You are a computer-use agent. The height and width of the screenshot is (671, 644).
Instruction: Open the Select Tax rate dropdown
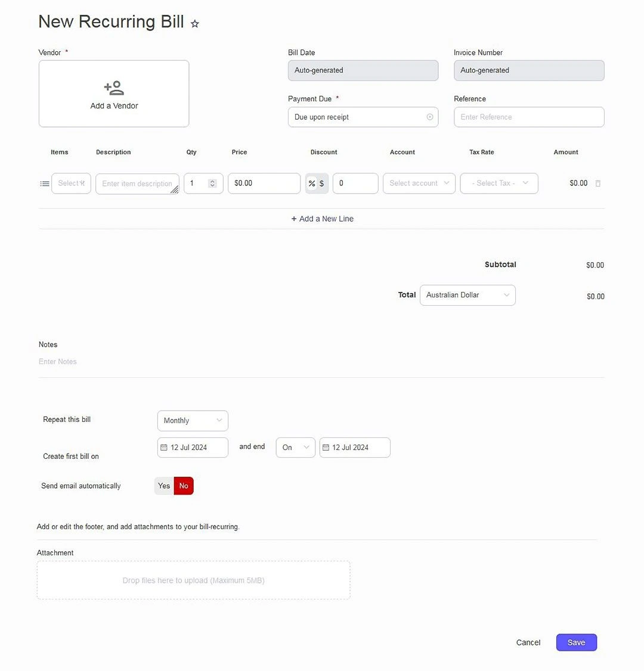(x=499, y=184)
